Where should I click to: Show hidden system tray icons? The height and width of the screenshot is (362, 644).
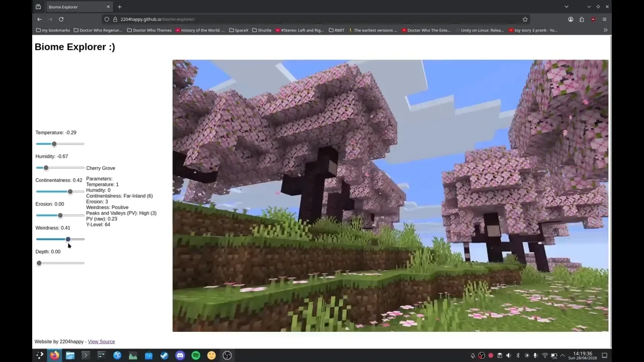click(562, 355)
